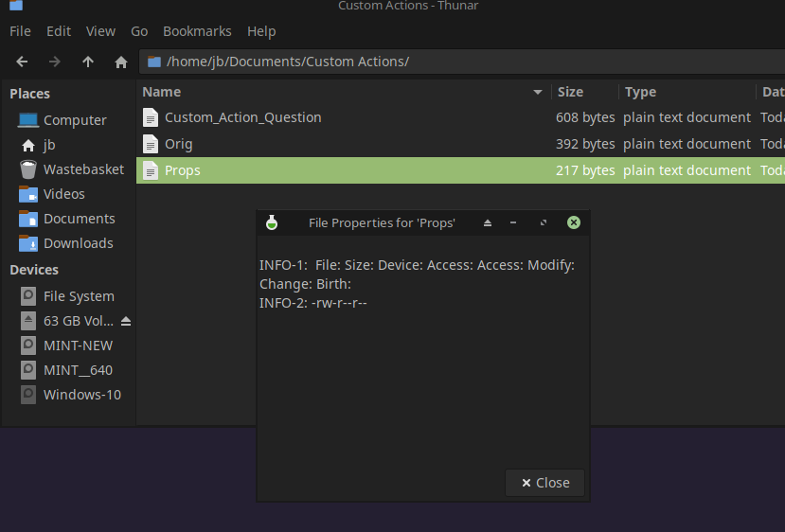Image resolution: width=785 pixels, height=532 pixels.
Task: Click the Devices section heading
Action: point(34,270)
